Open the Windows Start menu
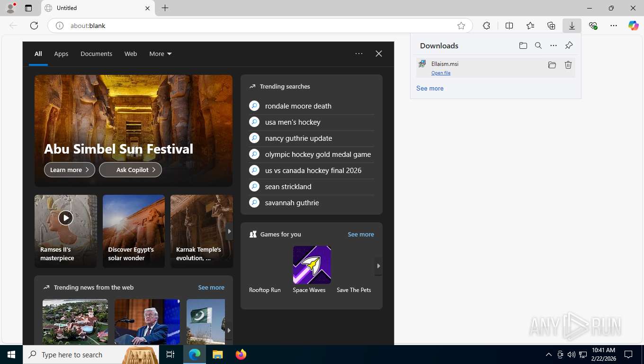644x364 pixels. (11, 355)
